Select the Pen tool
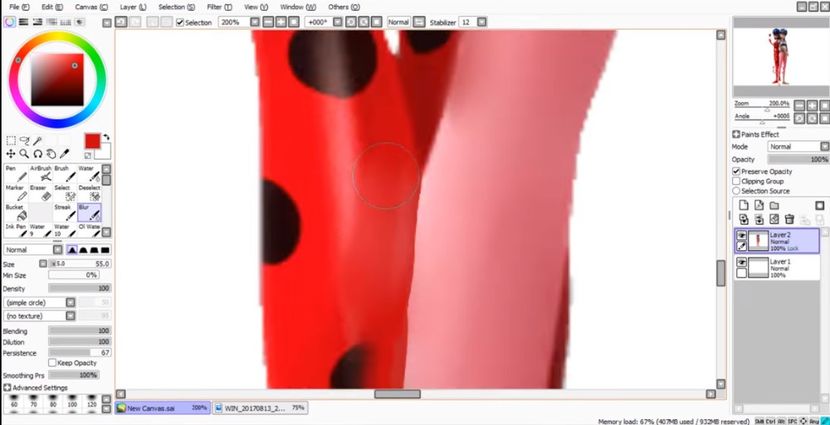830x425 pixels. 16,174
